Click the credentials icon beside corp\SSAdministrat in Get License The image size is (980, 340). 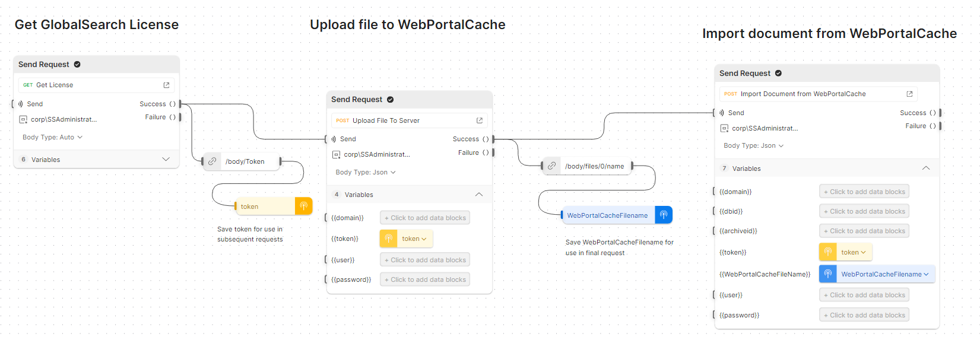[23, 119]
